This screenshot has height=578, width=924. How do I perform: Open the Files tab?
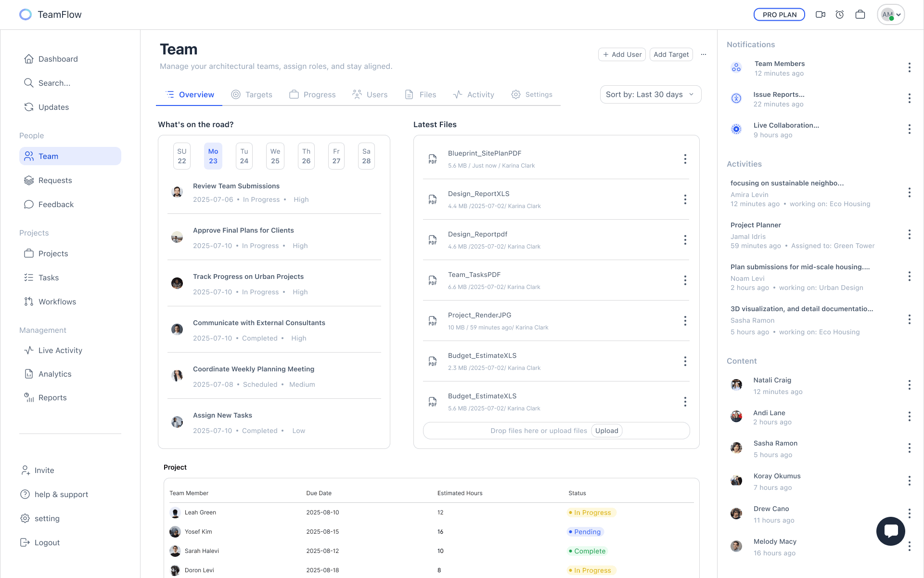click(421, 94)
